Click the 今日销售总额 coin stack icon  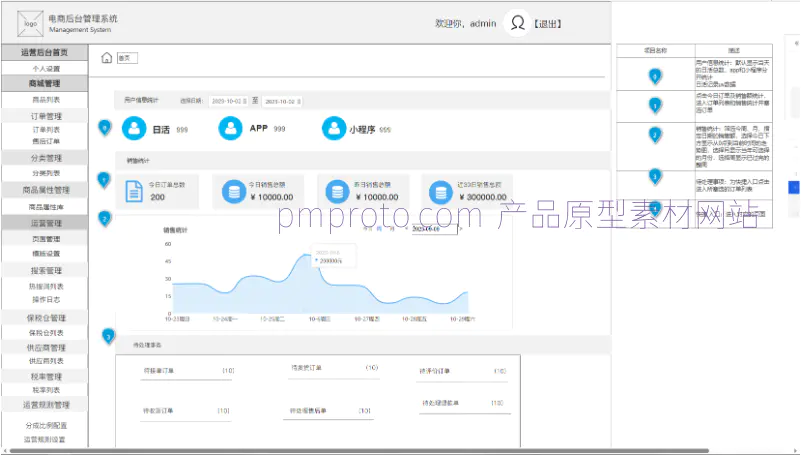tap(233, 191)
